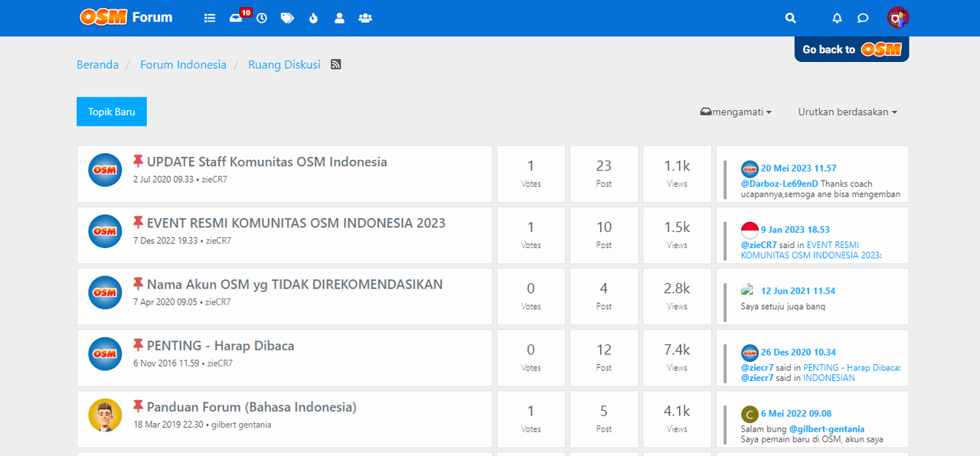Open RSS feed icon beside Ruang Diskusi
Image resolution: width=980 pixels, height=456 pixels.
coord(335,64)
